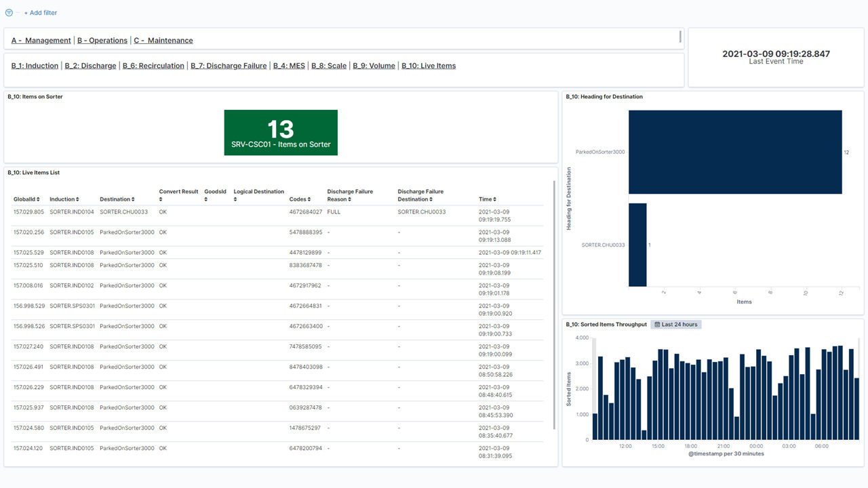Screen dimensions: 868x488
Task: Open the A - Management link
Action: point(41,41)
